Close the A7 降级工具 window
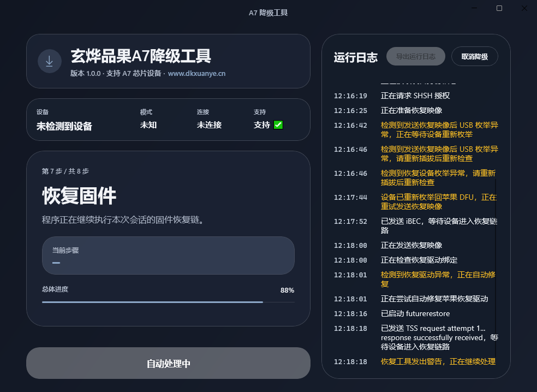The width and height of the screenshot is (537, 392). tap(524, 8)
